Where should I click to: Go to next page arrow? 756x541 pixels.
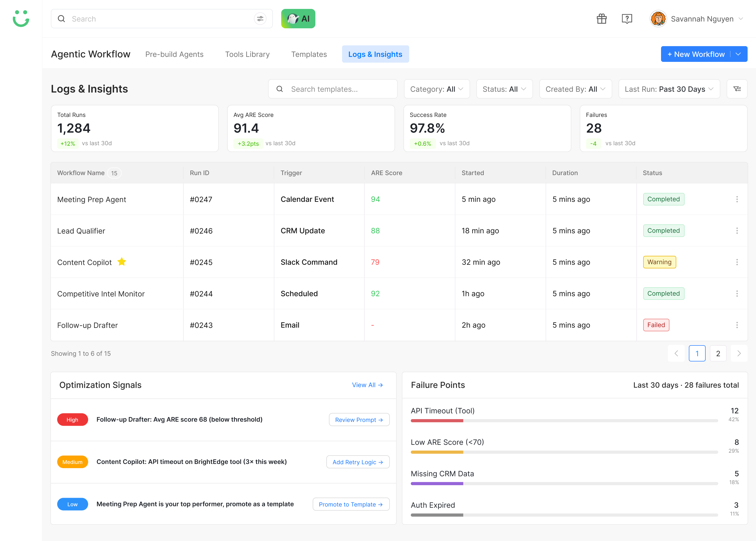click(x=739, y=353)
